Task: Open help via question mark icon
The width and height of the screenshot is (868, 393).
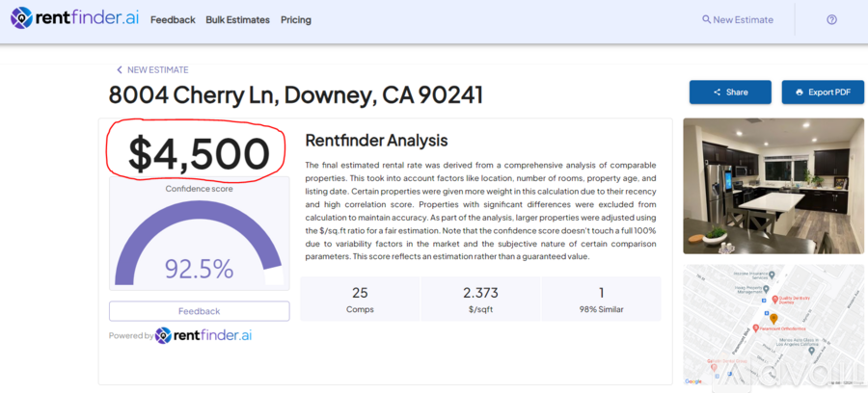Action: tap(831, 19)
